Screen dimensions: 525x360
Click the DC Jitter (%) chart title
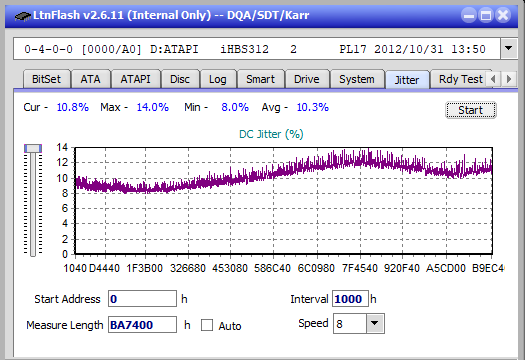(x=271, y=134)
